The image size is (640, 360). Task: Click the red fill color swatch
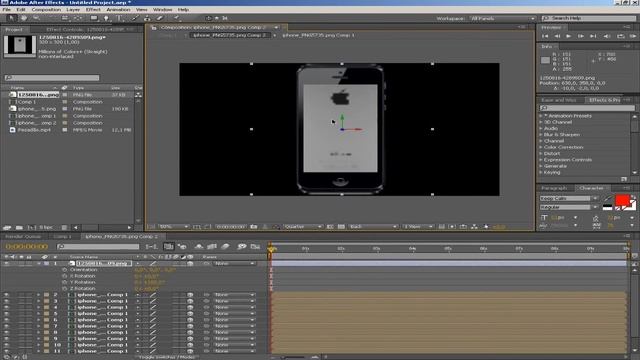click(x=622, y=200)
